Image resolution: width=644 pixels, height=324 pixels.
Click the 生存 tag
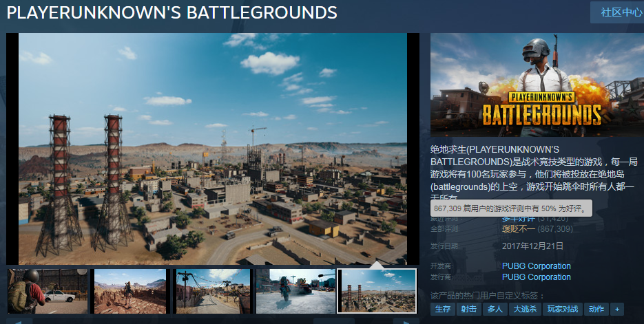pos(443,310)
